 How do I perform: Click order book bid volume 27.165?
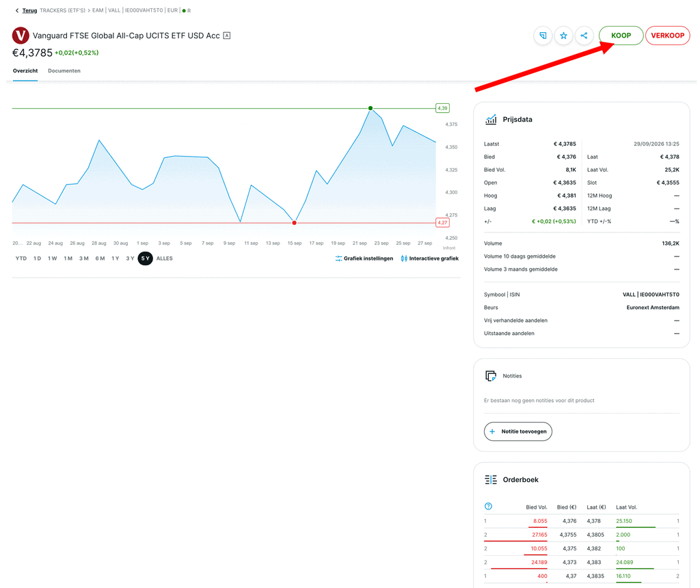[x=539, y=535]
